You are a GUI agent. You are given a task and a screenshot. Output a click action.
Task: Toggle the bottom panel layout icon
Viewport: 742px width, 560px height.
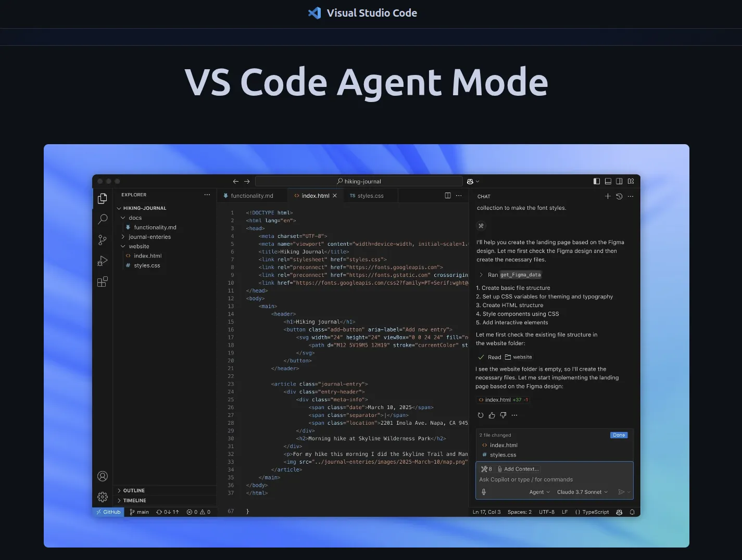pyautogui.click(x=608, y=181)
